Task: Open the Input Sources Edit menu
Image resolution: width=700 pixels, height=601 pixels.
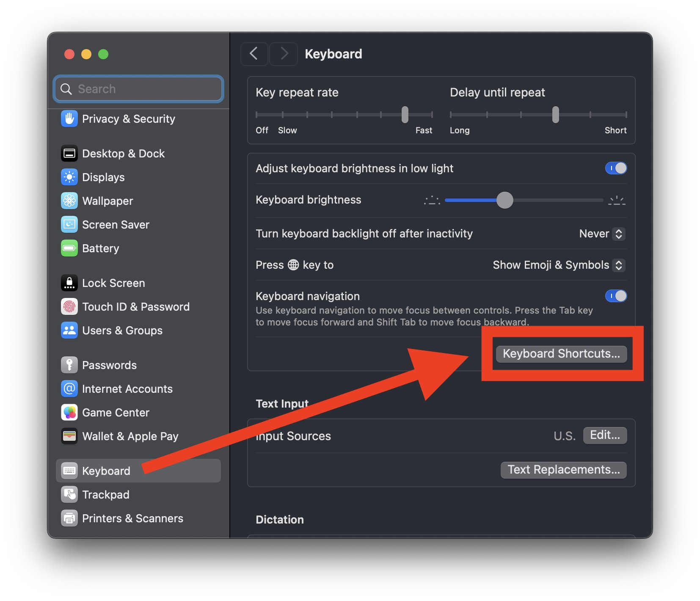Action: [605, 435]
